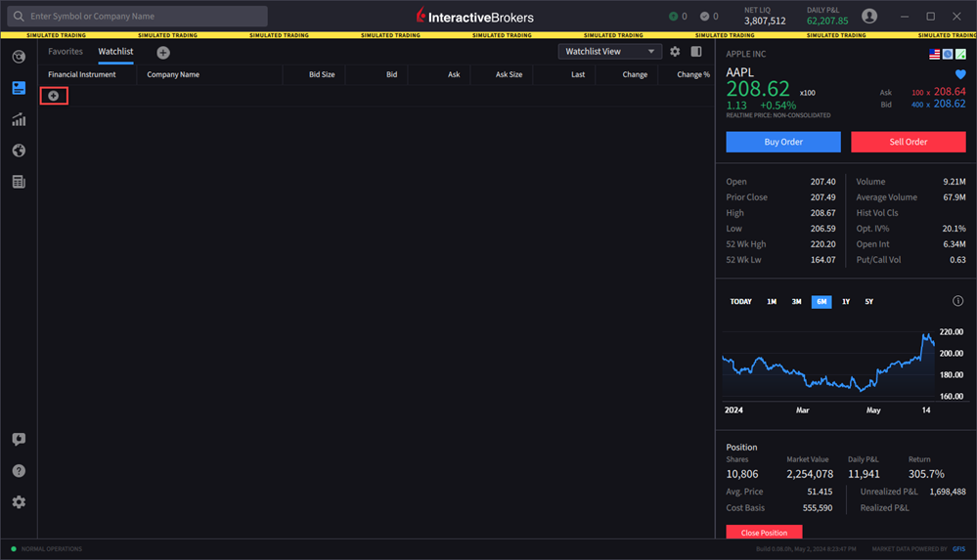This screenshot has width=977, height=560.
Task: Select the 6M chart range
Action: pos(822,301)
